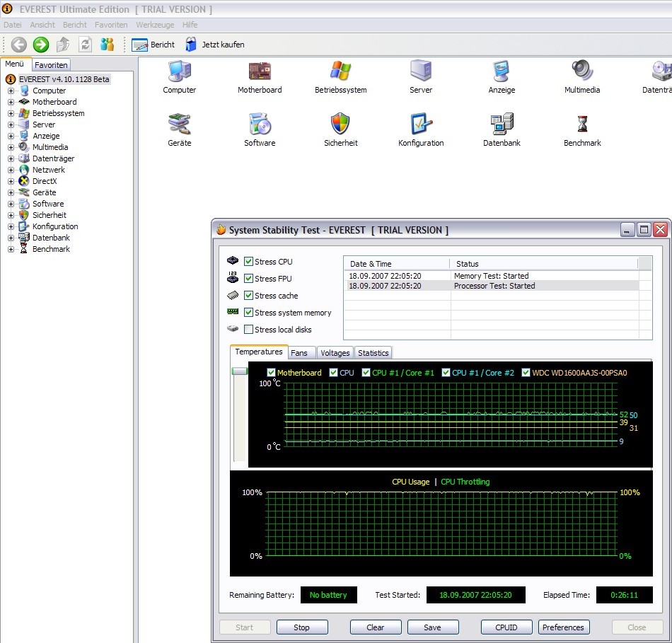Expand the Sicherheit tree node
Screen dimensions: 672x643
point(11,215)
